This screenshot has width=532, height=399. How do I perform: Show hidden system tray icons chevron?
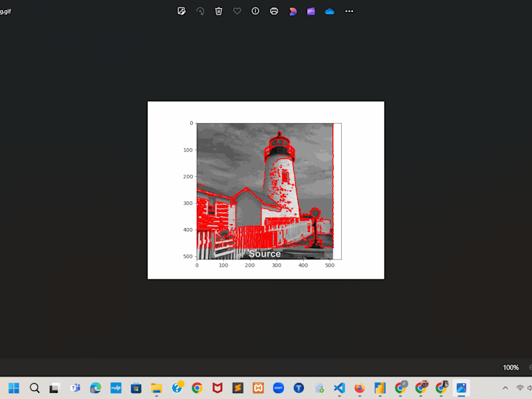[x=505, y=388]
